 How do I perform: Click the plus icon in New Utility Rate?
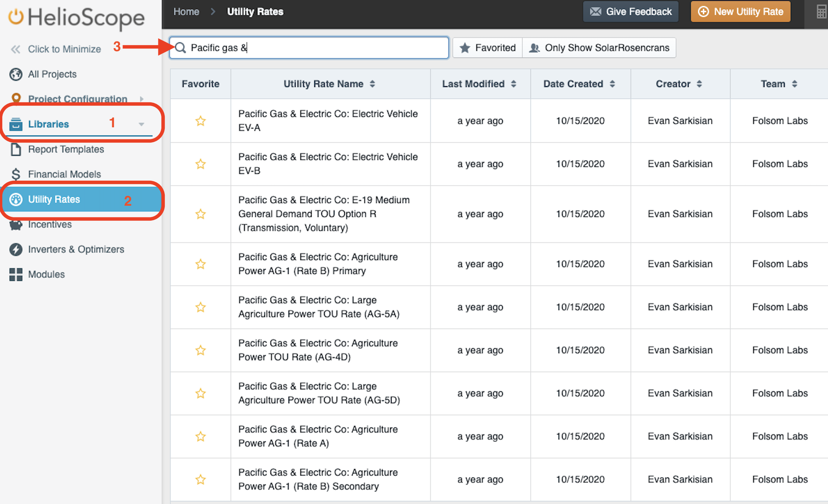click(703, 12)
